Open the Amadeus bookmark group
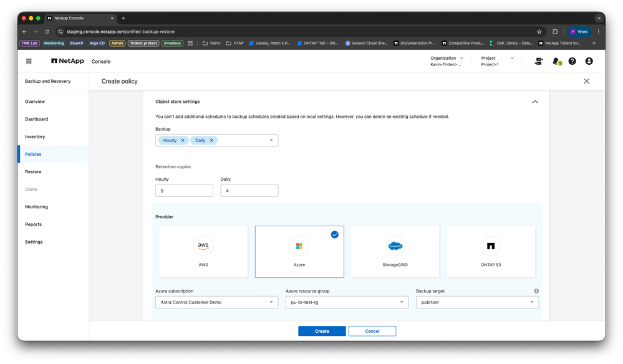623x364 pixels. (x=172, y=43)
